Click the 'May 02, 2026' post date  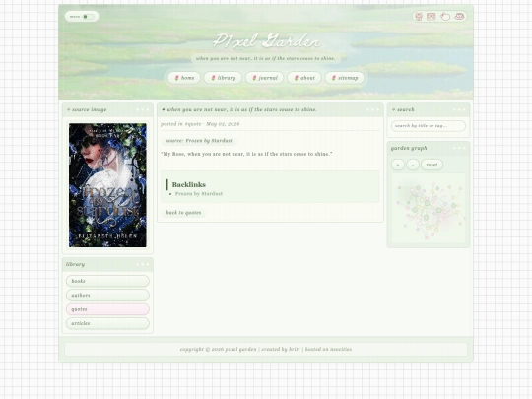pos(223,124)
